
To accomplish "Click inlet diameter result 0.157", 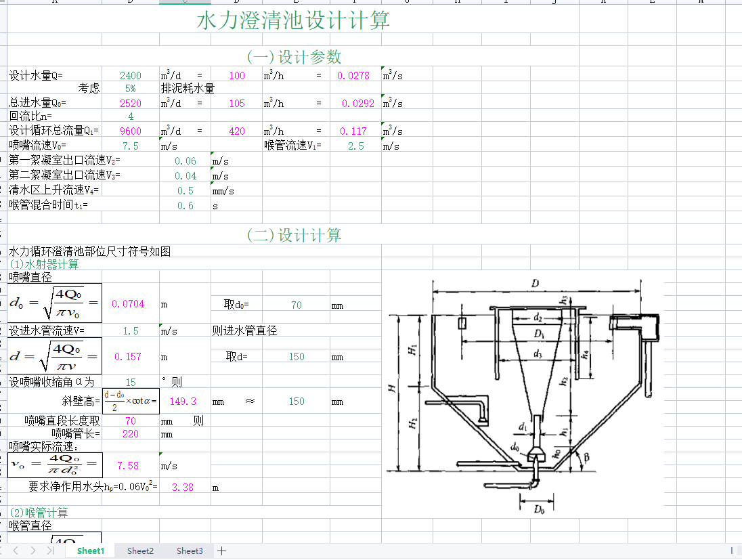I will (x=128, y=356).
